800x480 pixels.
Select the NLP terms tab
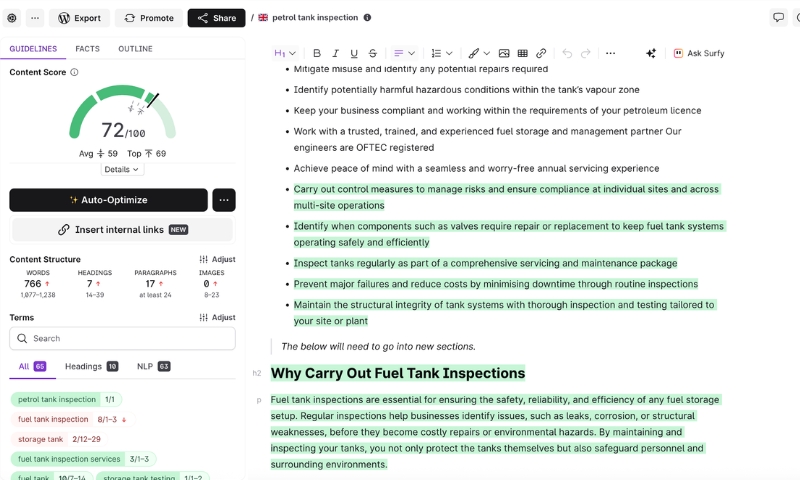(x=153, y=366)
